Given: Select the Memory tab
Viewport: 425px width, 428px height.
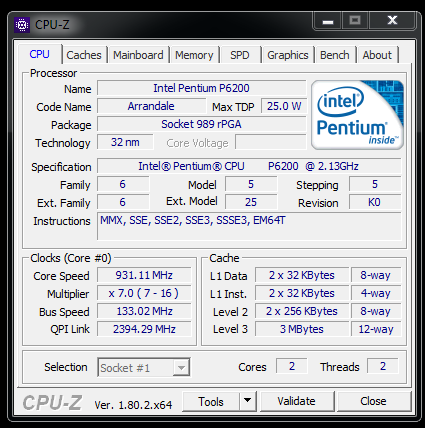Looking at the screenshot, I should pos(194,55).
